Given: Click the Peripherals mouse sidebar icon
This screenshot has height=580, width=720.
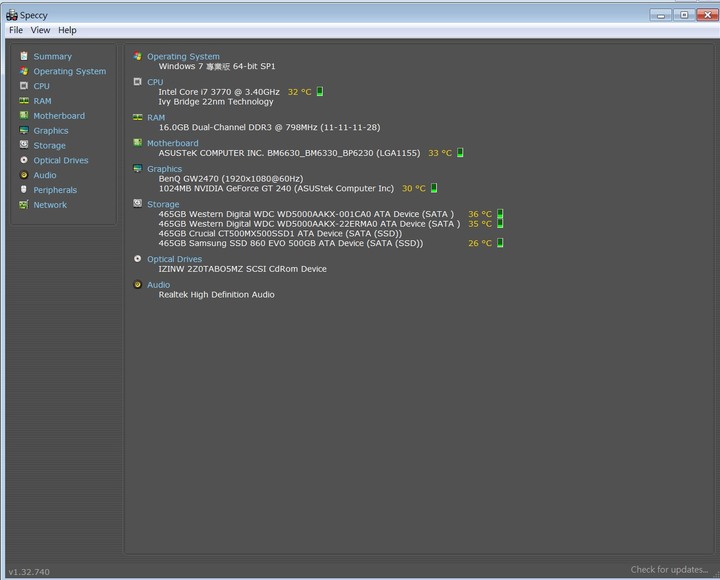Looking at the screenshot, I should pos(24,190).
